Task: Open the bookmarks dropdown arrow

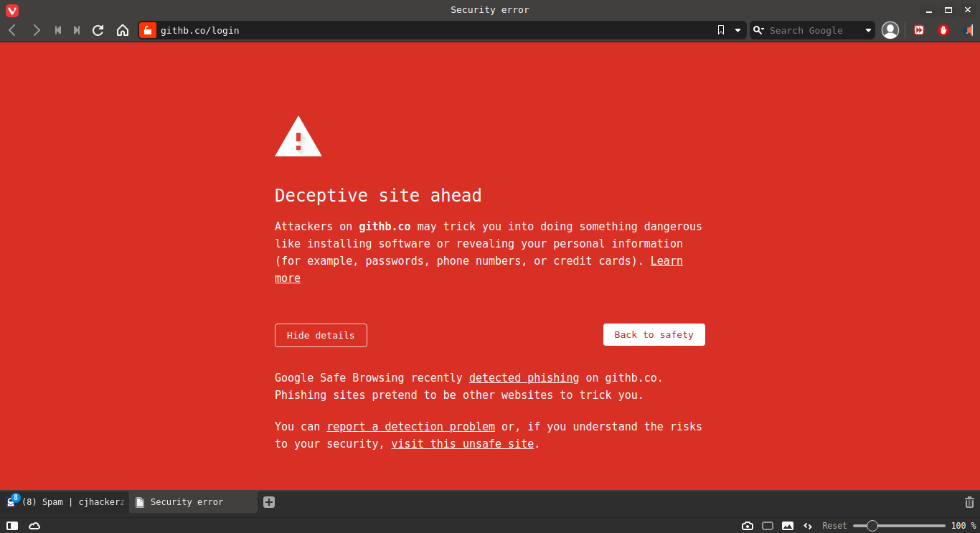Action: click(x=738, y=30)
